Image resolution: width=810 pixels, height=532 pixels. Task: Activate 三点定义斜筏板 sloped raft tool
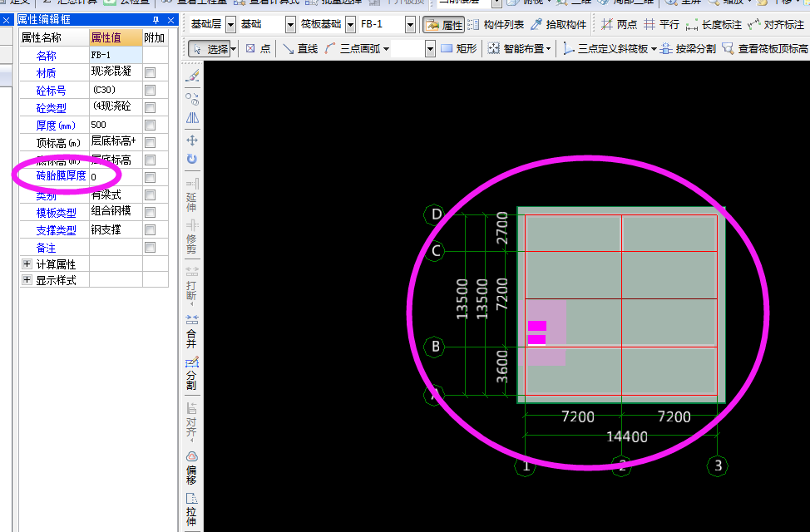coord(605,48)
